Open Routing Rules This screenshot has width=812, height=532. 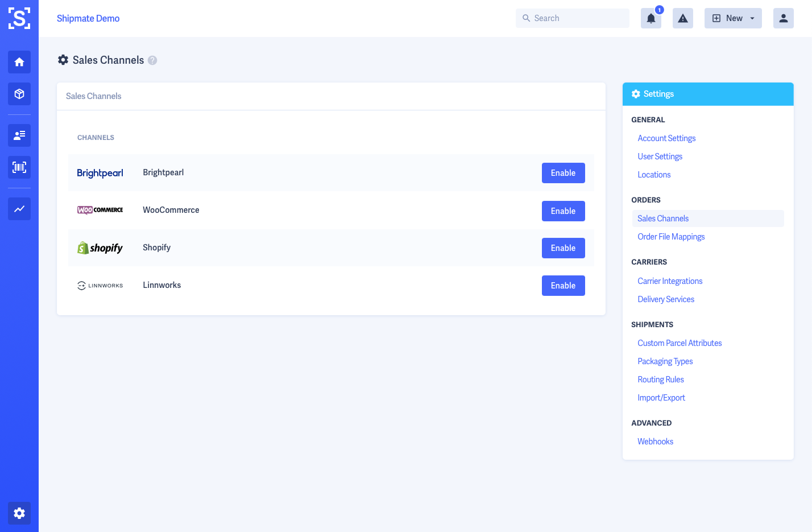661,380
